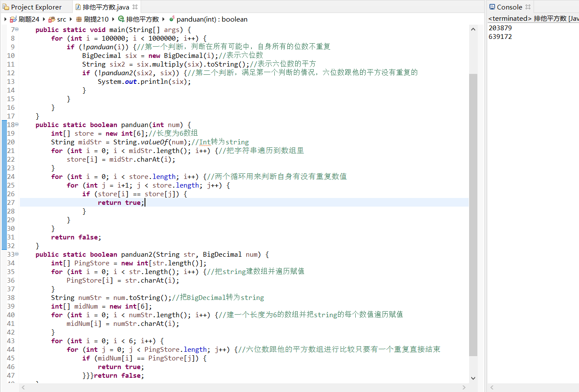Select the 刷题24 breadcrumb item
Viewport: 579px width, 392px height.
[29, 19]
